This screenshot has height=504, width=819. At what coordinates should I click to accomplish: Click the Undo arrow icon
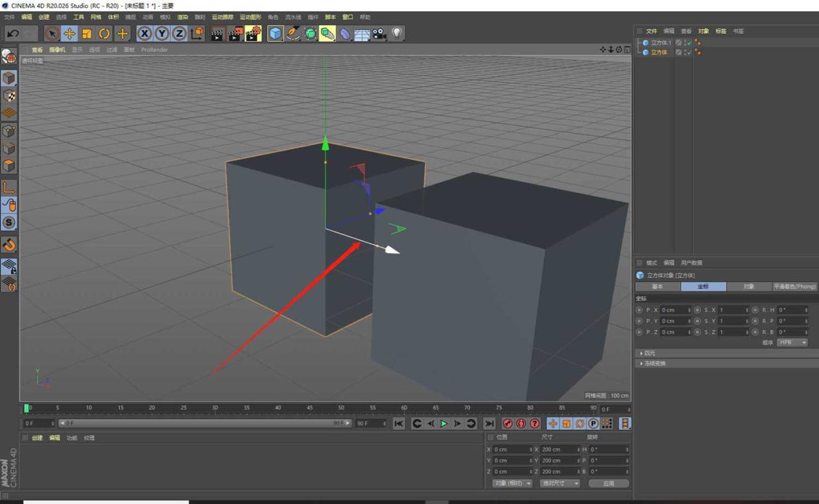click(x=13, y=33)
